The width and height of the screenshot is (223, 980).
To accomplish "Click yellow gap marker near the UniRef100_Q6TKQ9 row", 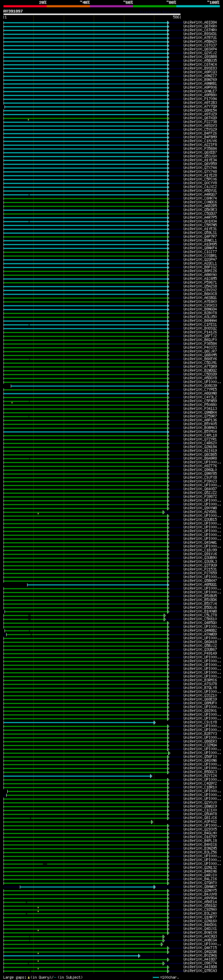I will click(28, 120).
